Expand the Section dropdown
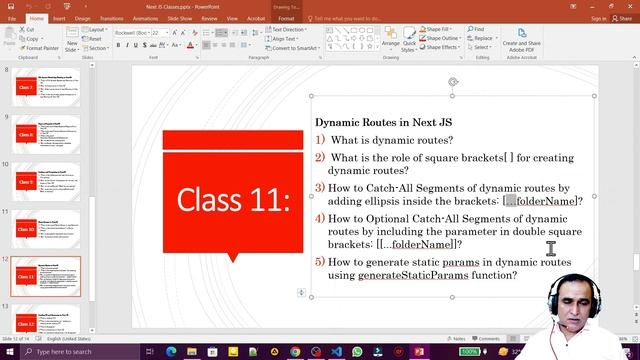 click(x=96, y=48)
